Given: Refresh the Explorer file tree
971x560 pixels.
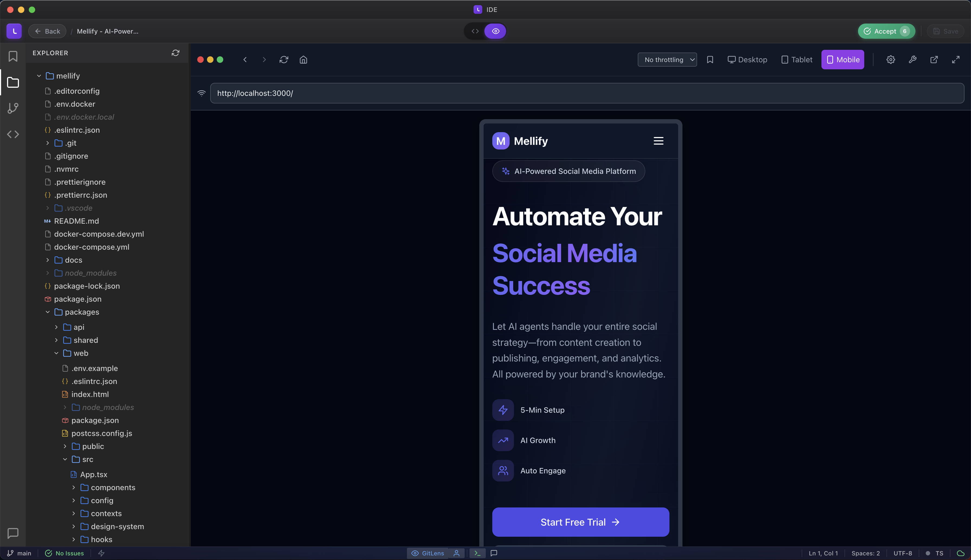Looking at the screenshot, I should [x=176, y=53].
